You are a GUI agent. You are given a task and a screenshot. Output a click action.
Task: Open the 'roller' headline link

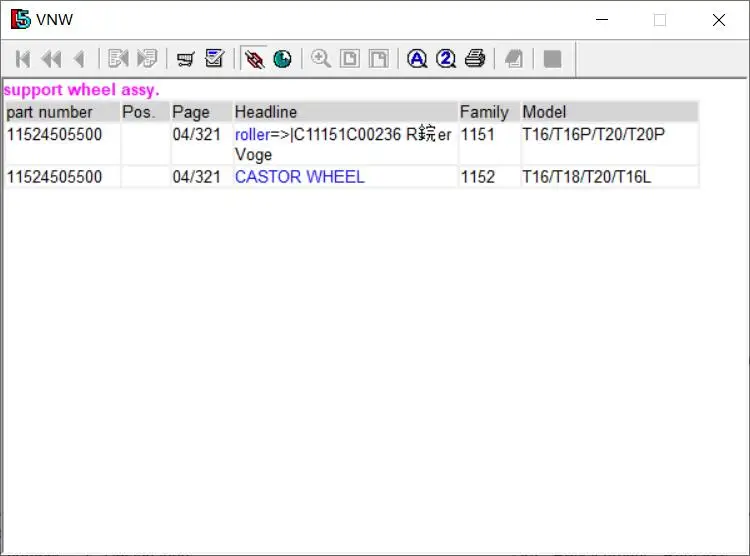(252, 134)
